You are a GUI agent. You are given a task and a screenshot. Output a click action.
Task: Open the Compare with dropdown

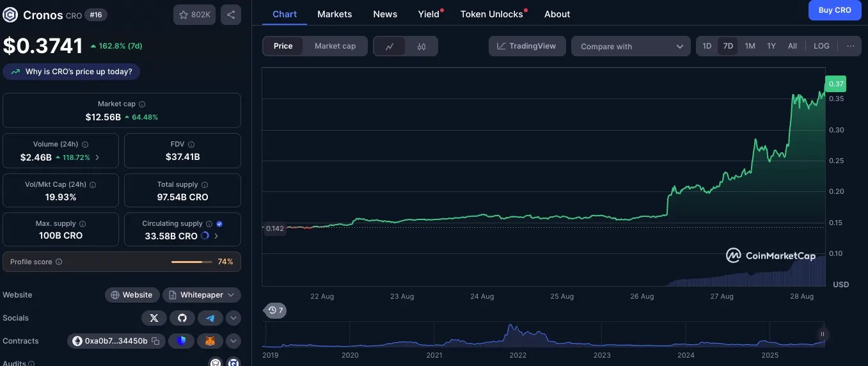click(x=631, y=46)
